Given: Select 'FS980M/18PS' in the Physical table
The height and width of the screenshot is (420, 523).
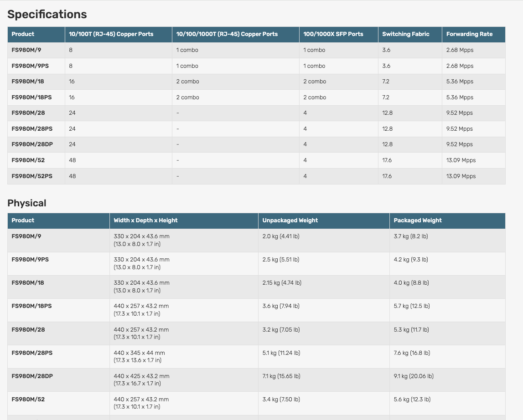Looking at the screenshot, I should [31, 306].
